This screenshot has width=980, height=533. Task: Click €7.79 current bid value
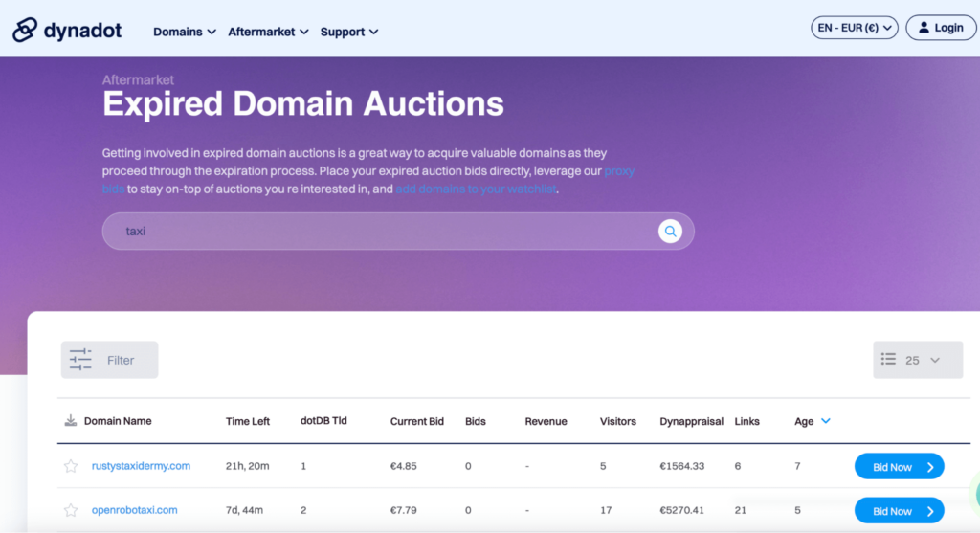point(403,510)
